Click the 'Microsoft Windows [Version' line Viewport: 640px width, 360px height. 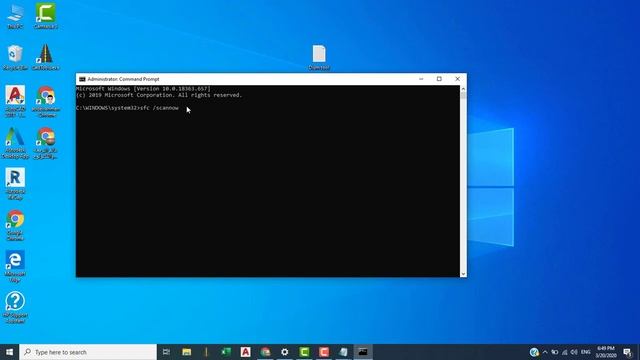click(x=143, y=89)
